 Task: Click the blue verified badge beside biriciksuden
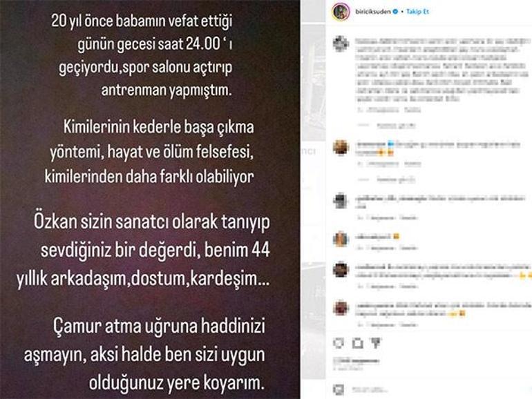[x=395, y=12]
